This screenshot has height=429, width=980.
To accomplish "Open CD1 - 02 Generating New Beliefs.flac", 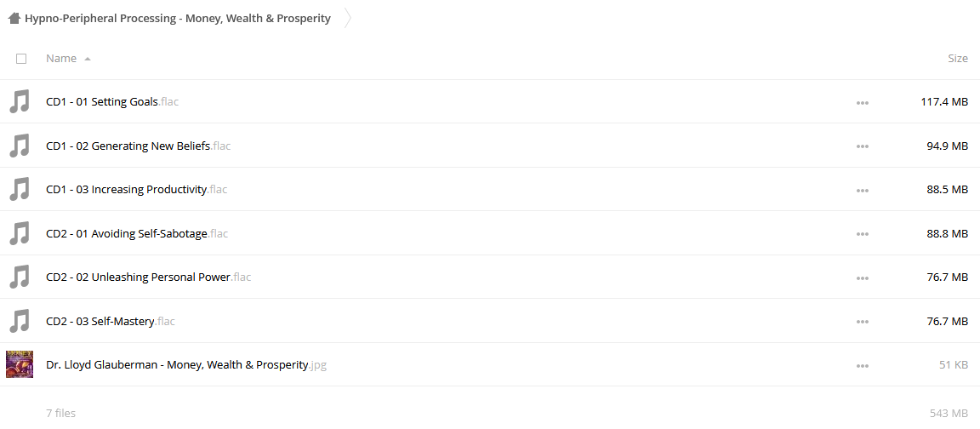I will click(138, 146).
